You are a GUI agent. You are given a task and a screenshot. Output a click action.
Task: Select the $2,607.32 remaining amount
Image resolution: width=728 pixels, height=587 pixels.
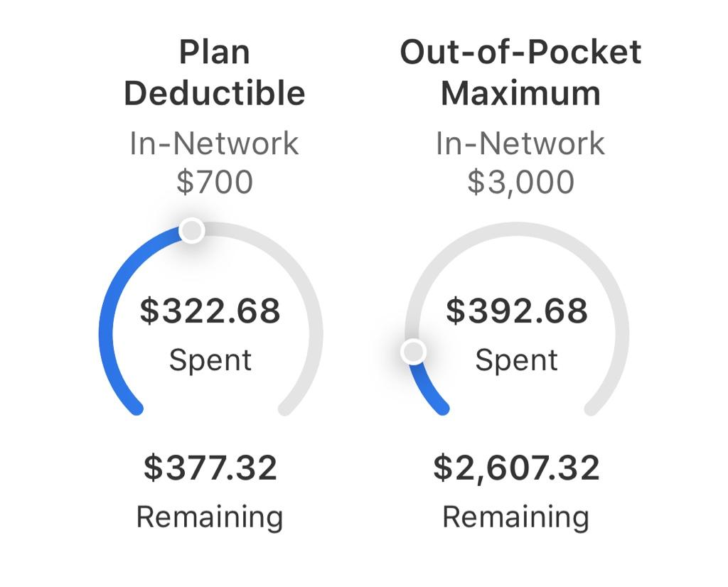point(517,468)
